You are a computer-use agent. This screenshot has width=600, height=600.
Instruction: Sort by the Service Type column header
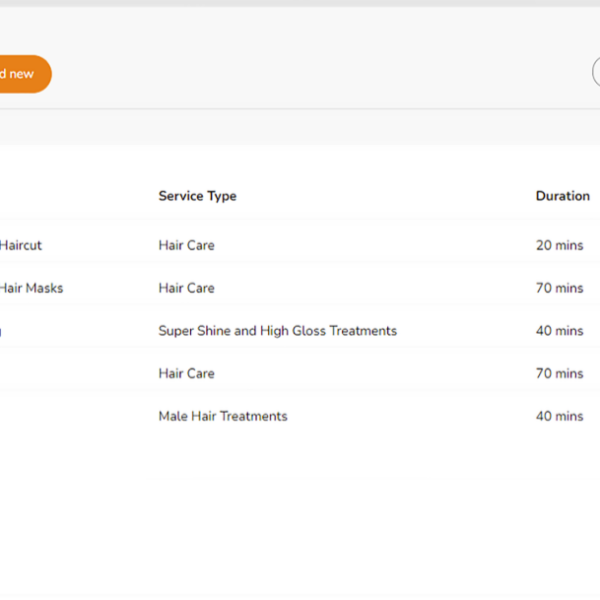[197, 196]
